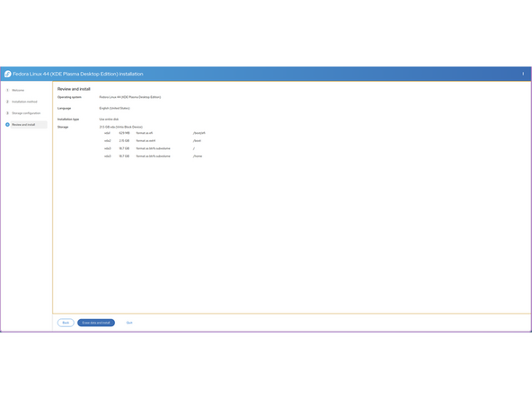
Task: Click the format as ext4 entry
Action: [x=146, y=141]
